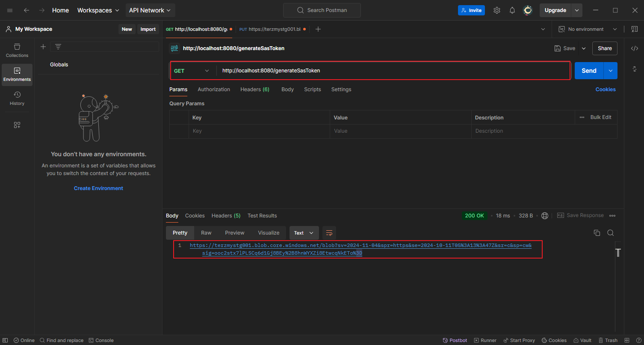
Task: Go forward with the right arrow
Action: click(41, 10)
